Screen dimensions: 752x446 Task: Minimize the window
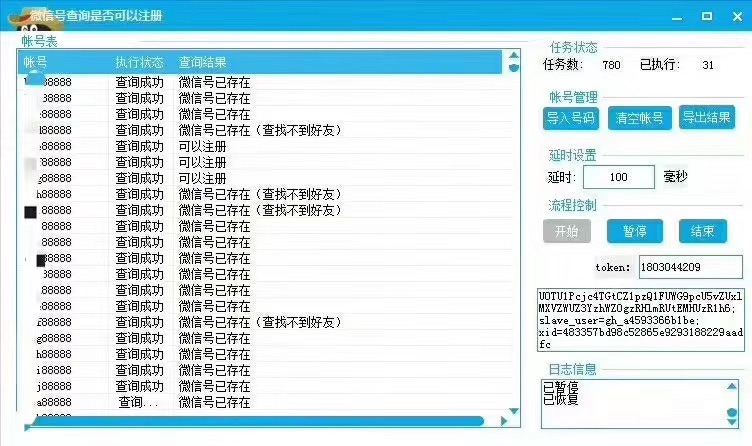677,17
